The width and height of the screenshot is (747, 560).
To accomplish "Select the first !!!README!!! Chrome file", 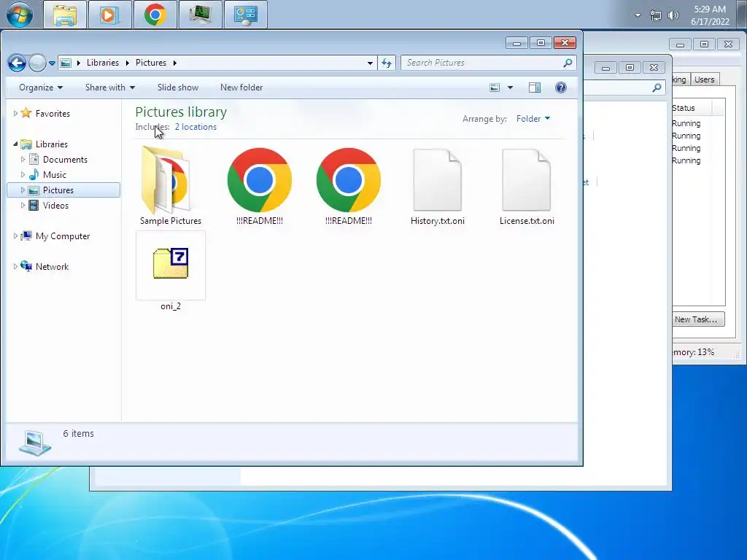I will (x=260, y=186).
